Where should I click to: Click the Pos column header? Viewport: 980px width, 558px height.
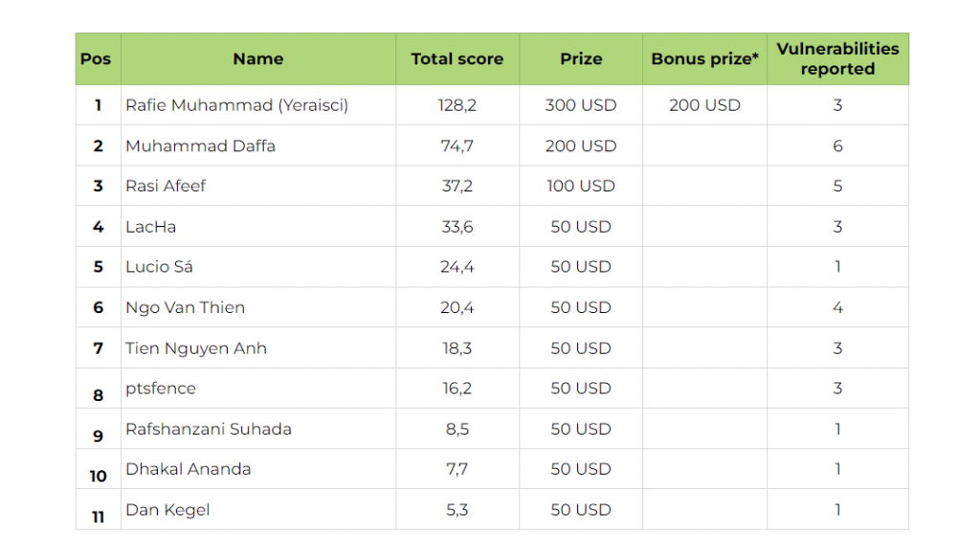(x=96, y=59)
